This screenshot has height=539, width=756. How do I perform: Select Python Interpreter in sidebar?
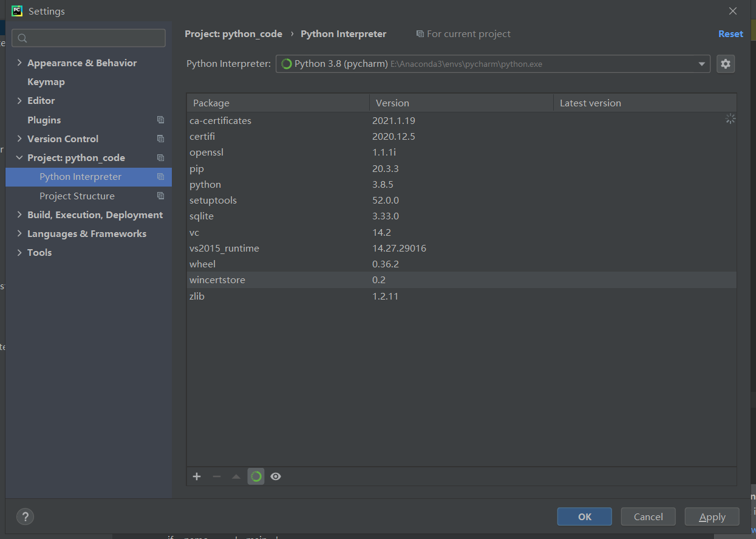(x=89, y=177)
